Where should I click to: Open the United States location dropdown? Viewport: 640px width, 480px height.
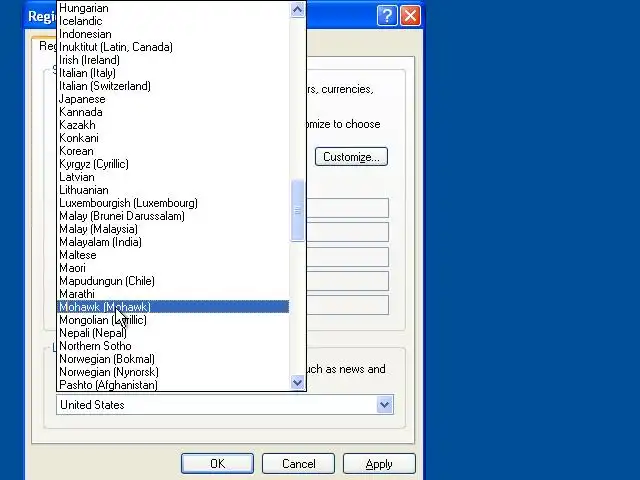[384, 404]
